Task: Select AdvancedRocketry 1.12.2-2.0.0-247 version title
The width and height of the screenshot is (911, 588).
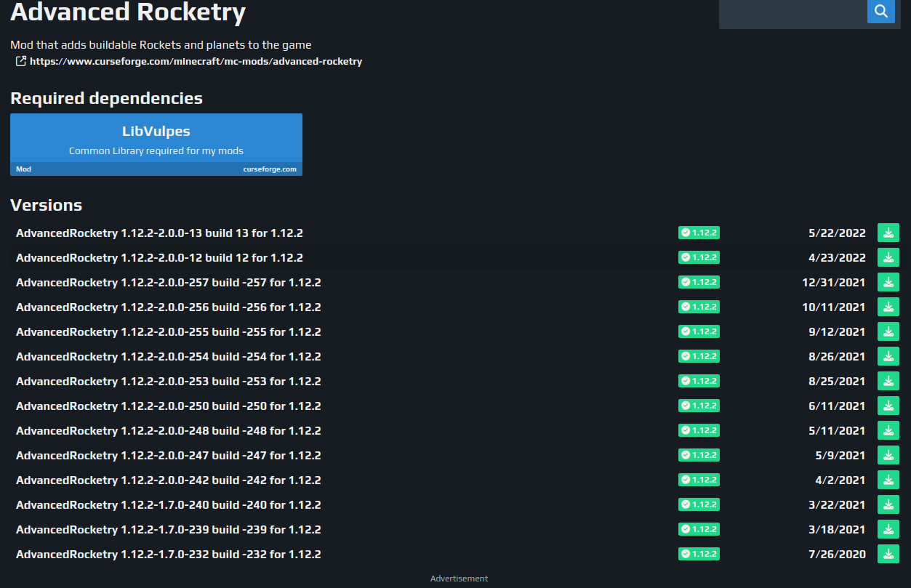Action: [169, 456]
